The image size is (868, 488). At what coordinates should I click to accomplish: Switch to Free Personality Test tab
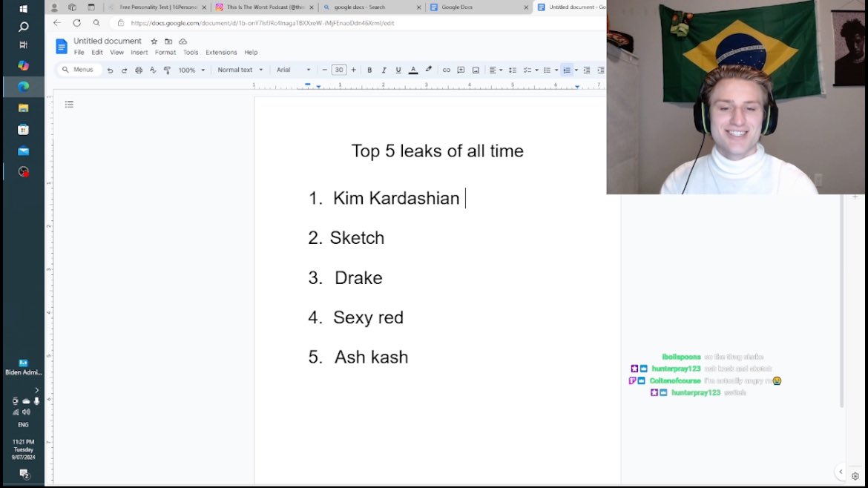click(x=157, y=7)
